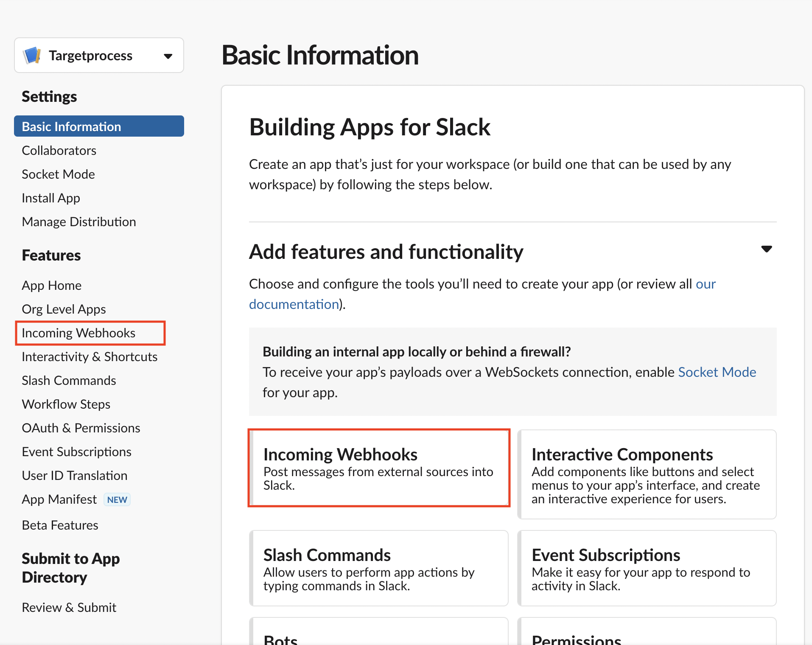Click the Incoming Webhooks feature card
This screenshot has width=812, height=645.
379,468
